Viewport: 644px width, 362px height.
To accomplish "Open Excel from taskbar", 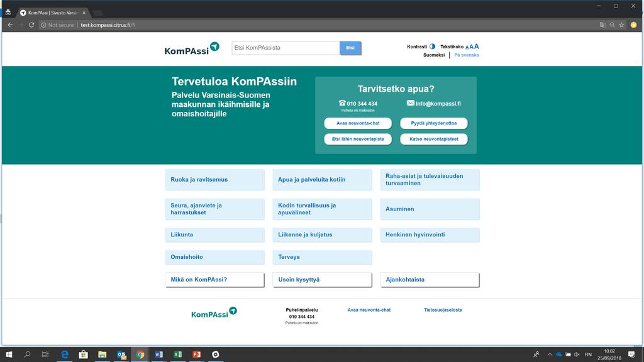I will pos(178,354).
